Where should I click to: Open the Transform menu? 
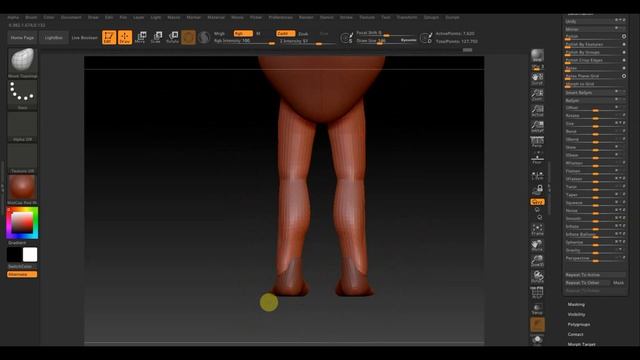tap(407, 17)
